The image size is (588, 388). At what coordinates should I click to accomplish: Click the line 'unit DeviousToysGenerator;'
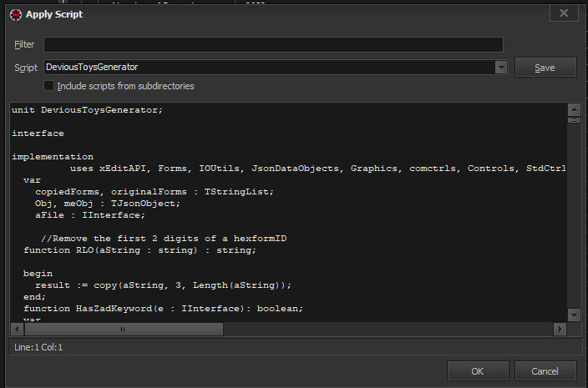pos(87,110)
